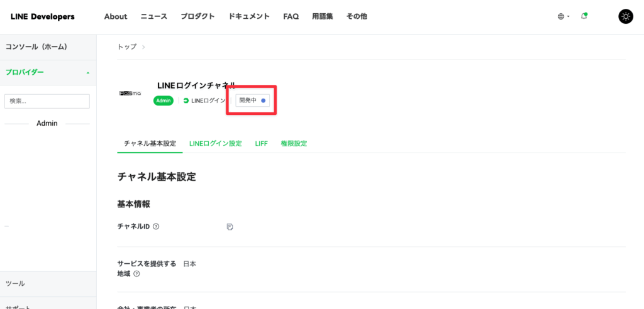Switch to the 権限設定 tab
The height and width of the screenshot is (309, 644).
[x=294, y=144]
